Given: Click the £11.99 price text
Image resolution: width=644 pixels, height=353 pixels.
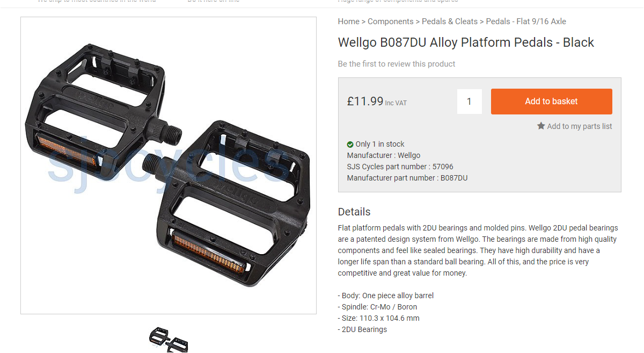Looking at the screenshot, I should tap(365, 101).
